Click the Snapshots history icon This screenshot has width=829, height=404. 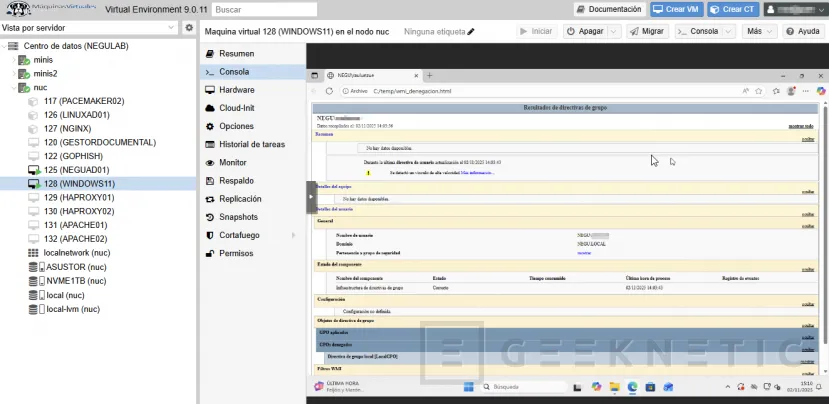(209, 217)
